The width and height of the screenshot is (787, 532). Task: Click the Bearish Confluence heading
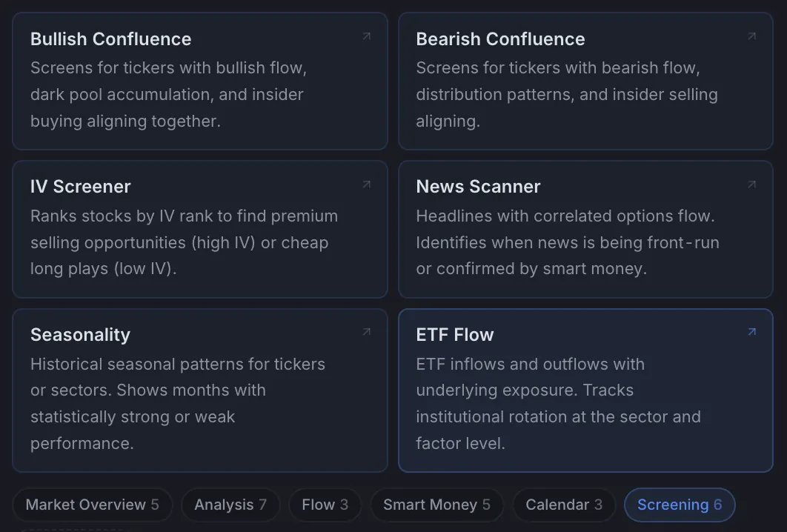click(500, 39)
